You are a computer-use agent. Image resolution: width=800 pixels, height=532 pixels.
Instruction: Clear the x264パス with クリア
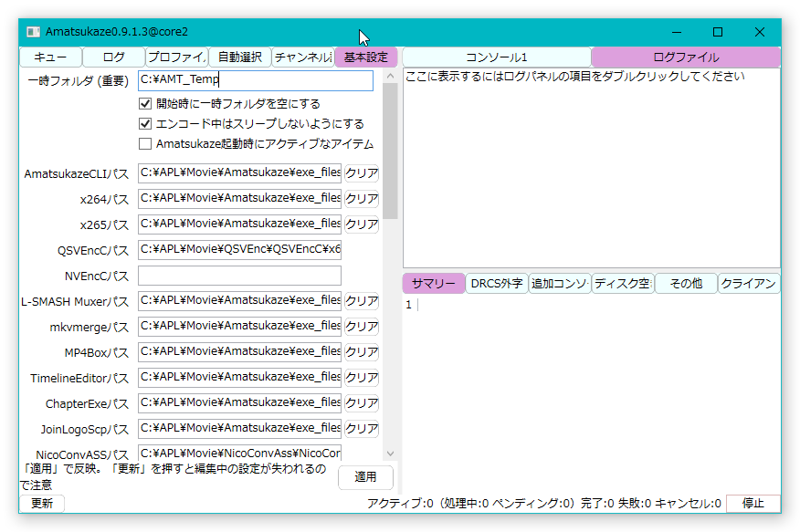[x=362, y=198]
